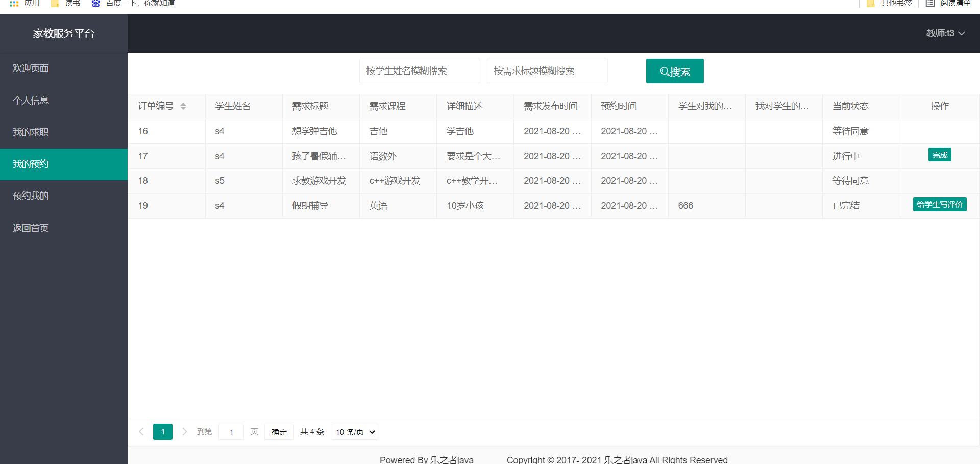The height and width of the screenshot is (464, 980).
Task: Open 预约我的 in the sidebar
Action: point(64,196)
